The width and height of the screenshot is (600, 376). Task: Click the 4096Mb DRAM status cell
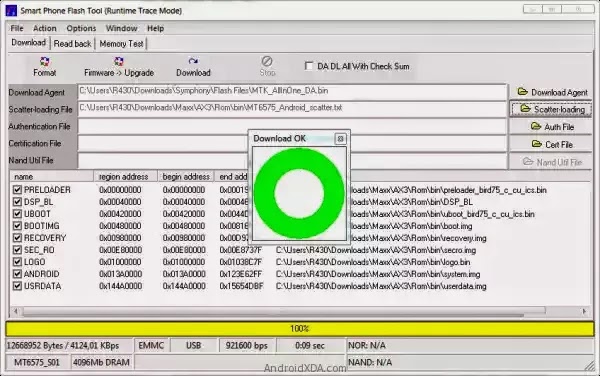[x=101, y=362]
